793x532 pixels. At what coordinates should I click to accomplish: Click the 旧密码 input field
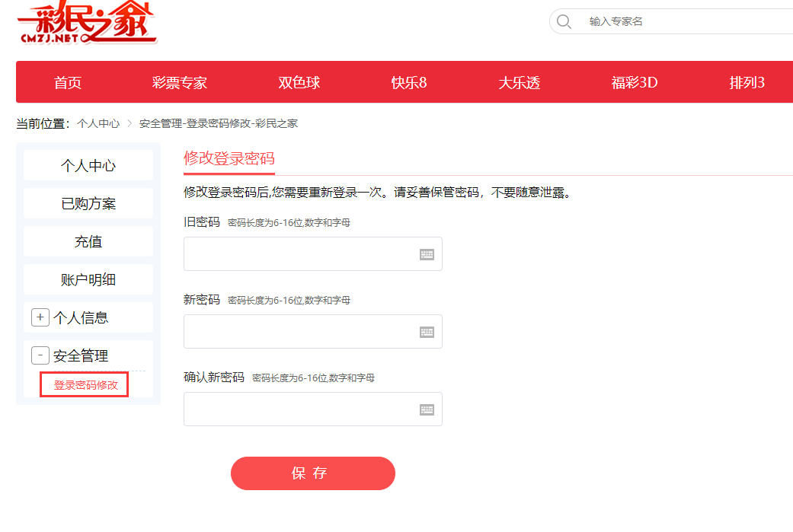tap(305, 253)
